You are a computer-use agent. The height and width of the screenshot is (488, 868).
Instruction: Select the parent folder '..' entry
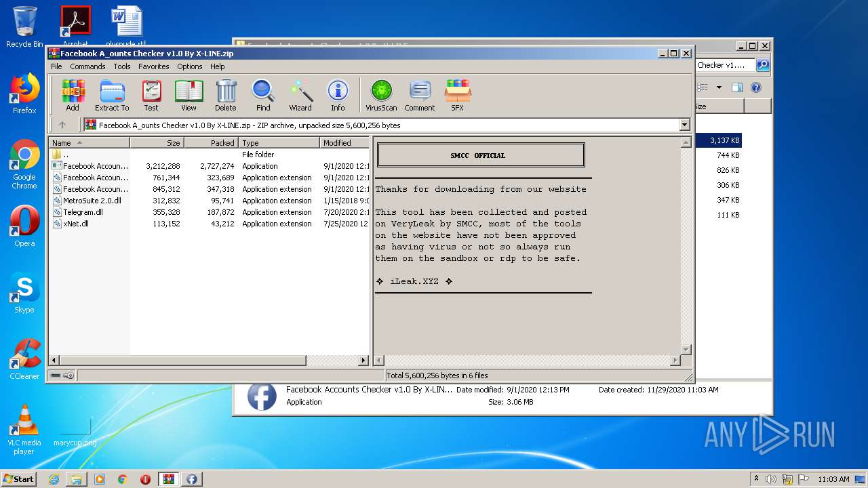tap(209, 155)
